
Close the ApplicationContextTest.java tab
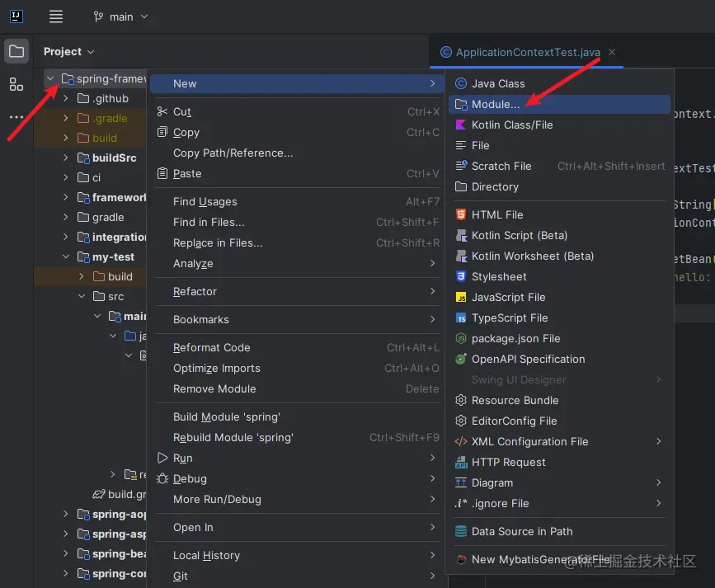[612, 51]
